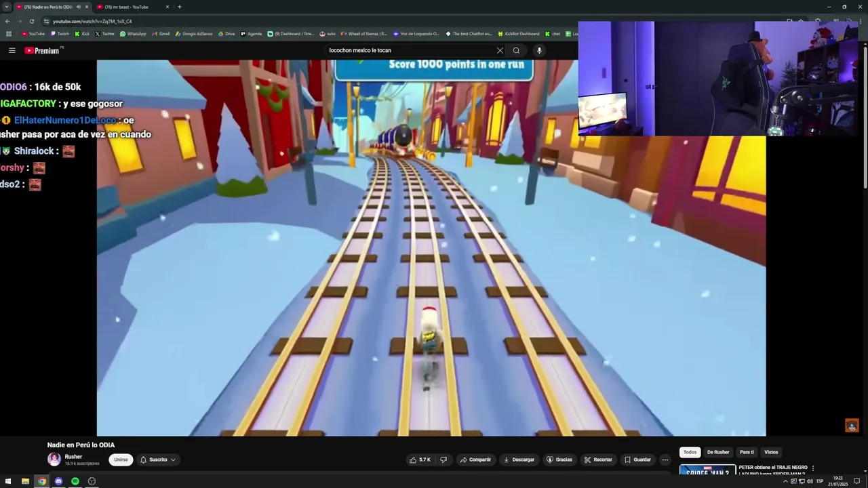Select the Todos filter chip
Screen dimensions: 868x488
click(x=690, y=452)
